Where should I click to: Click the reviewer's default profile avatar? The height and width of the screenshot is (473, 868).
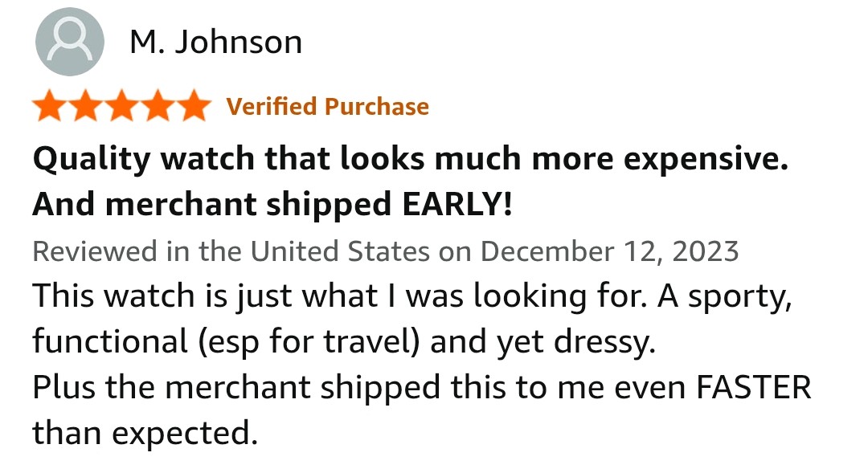(70, 42)
